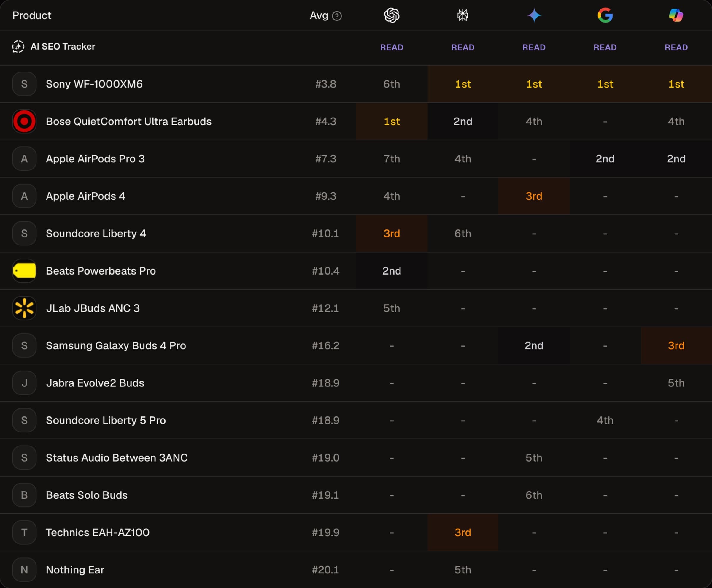Click Soundcore Liberty 5 Pro 4th cell
Image resolution: width=712 pixels, height=588 pixels.
pos(605,420)
